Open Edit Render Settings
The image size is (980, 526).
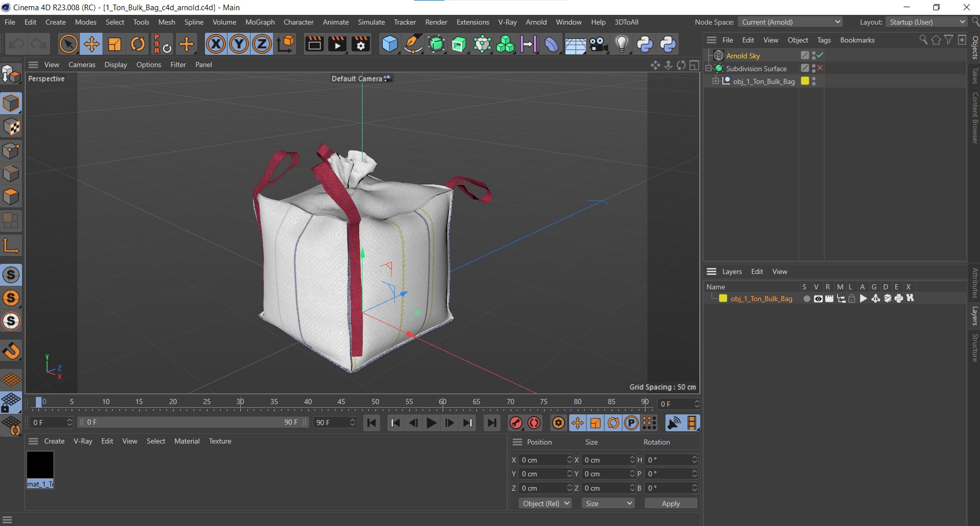click(361, 44)
